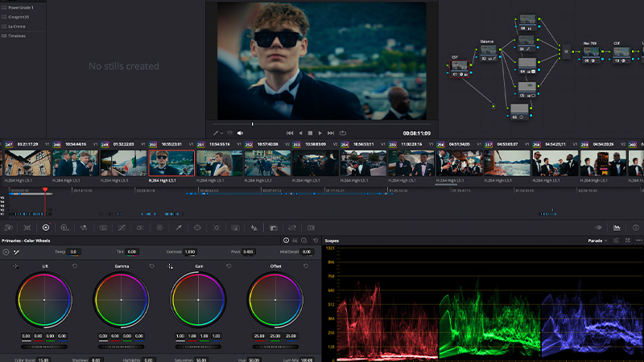This screenshot has width=644, height=362.
Task: Select the Rec 709 node
Action: click(592, 55)
